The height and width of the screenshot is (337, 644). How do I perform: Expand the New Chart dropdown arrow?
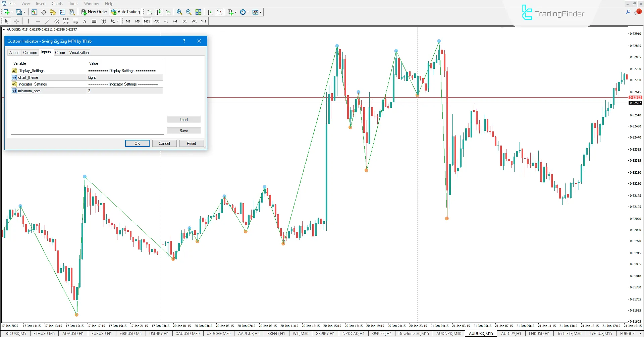11,12
